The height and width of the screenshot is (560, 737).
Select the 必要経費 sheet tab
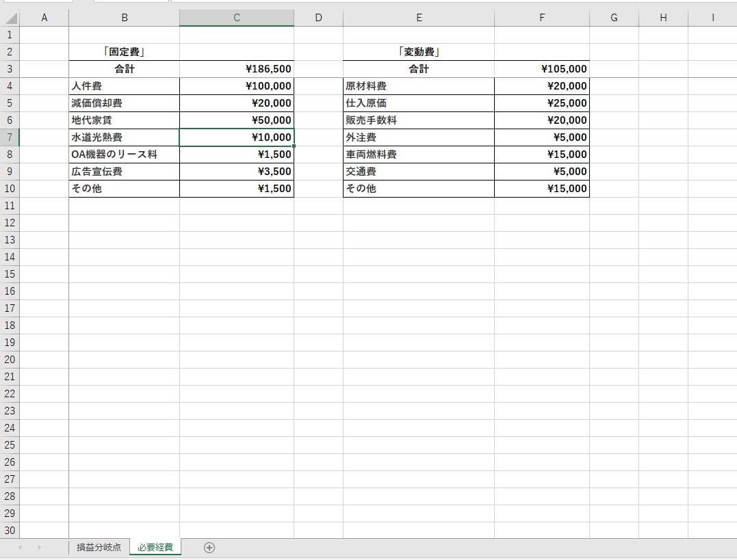155,547
